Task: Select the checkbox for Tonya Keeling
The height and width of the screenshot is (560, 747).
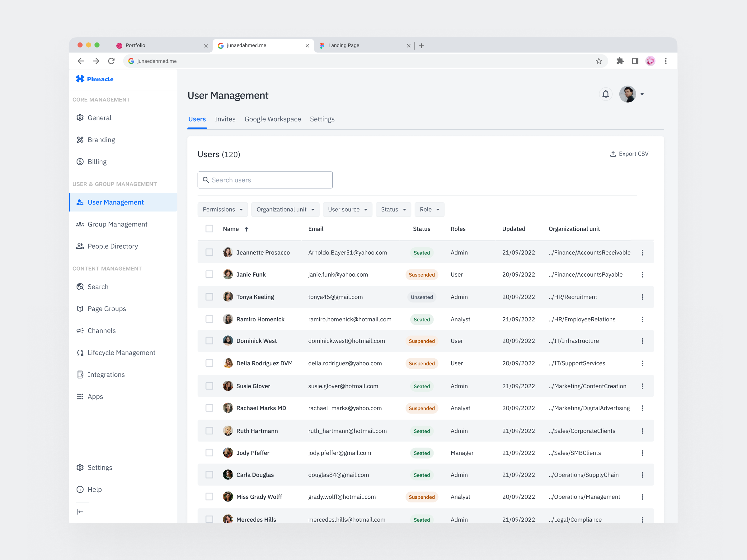Action: (209, 297)
